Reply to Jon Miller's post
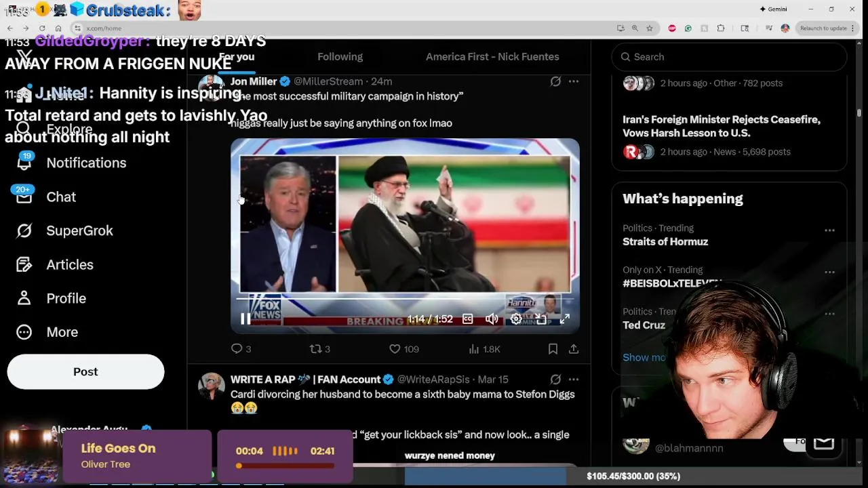Screen dimensions: 868x488 pos(241,349)
